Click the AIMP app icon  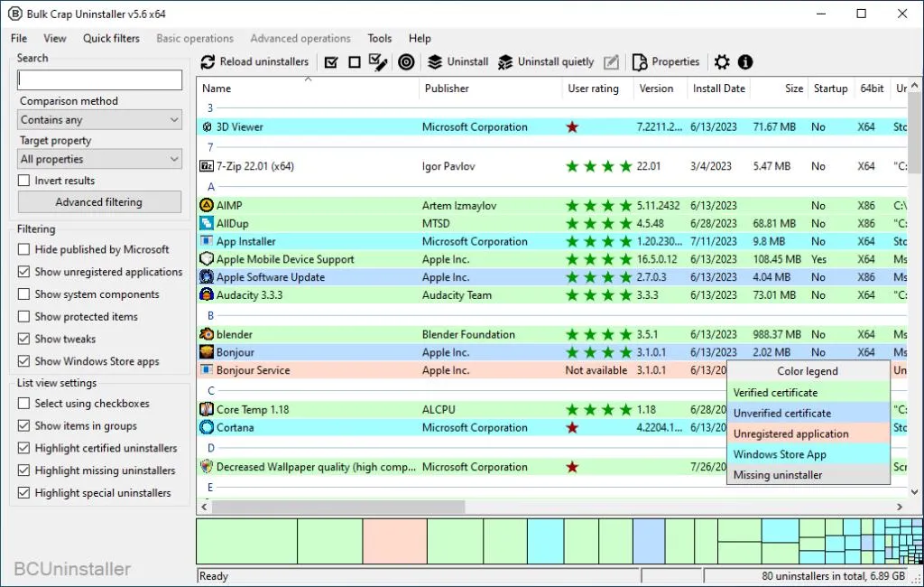(207, 205)
